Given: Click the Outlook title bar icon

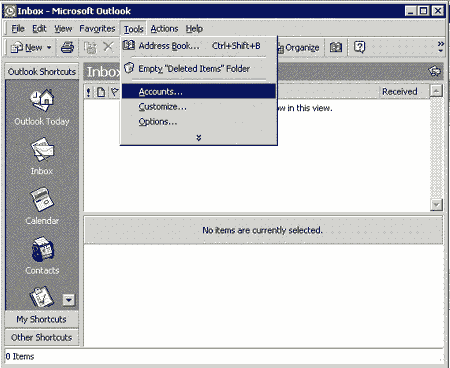Looking at the screenshot, I should point(10,11).
